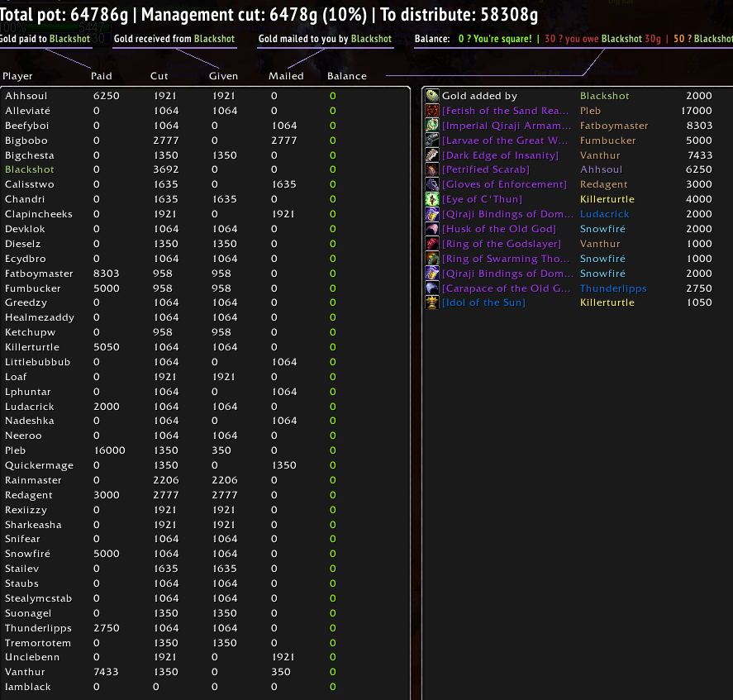Viewport: 733px width, 700px height.
Task: Select the Pleb player row
Action: click(x=205, y=450)
